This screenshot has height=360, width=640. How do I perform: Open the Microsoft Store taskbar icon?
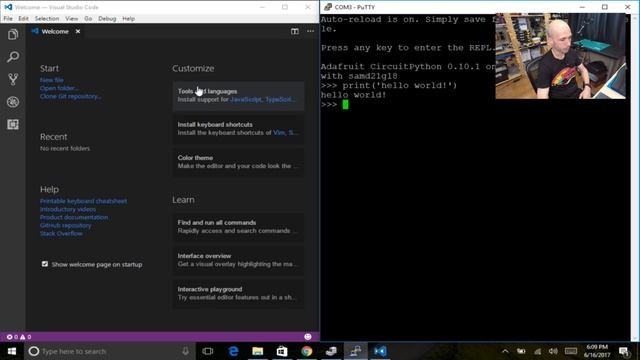pos(282,351)
